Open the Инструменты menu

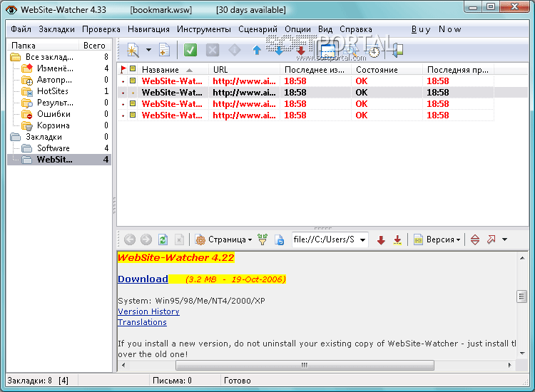pyautogui.click(x=204, y=29)
